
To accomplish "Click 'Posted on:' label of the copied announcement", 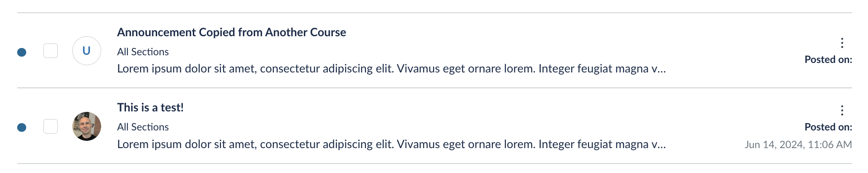I will 828,59.
